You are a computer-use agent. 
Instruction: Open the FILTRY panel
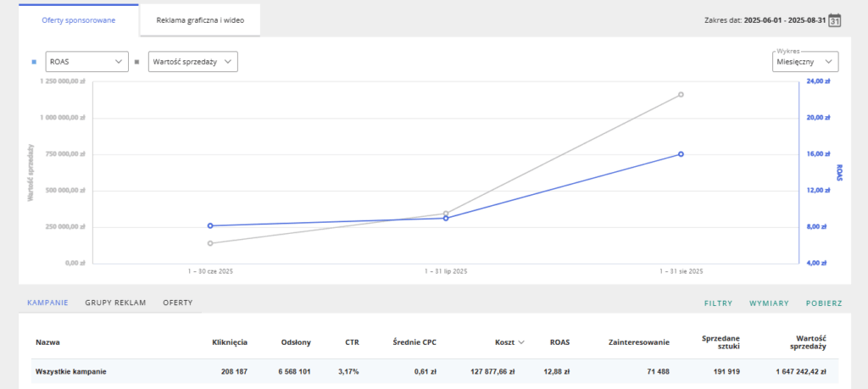(719, 303)
